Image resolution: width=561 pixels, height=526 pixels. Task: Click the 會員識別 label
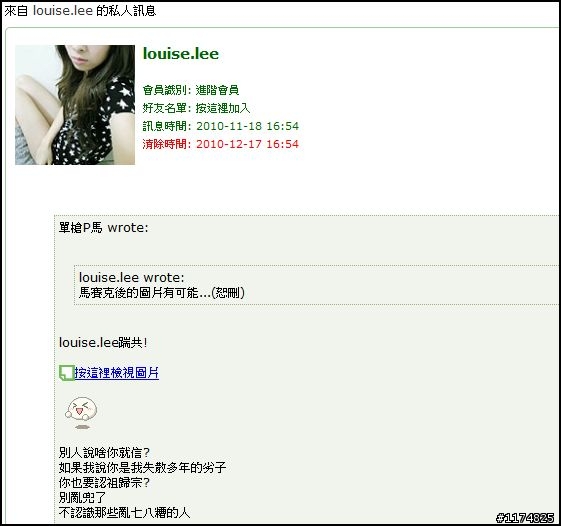[165, 90]
